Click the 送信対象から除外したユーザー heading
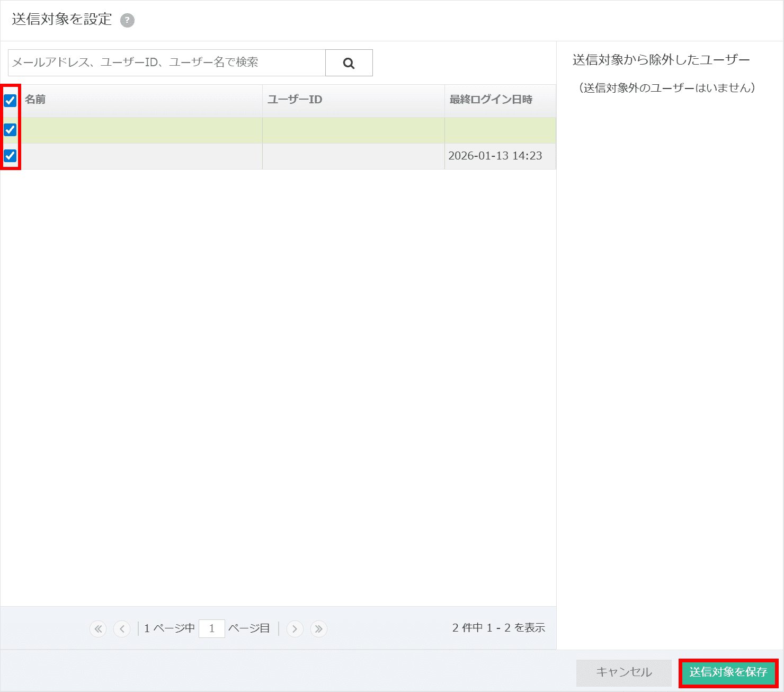Image resolution: width=784 pixels, height=692 pixels. [661, 60]
